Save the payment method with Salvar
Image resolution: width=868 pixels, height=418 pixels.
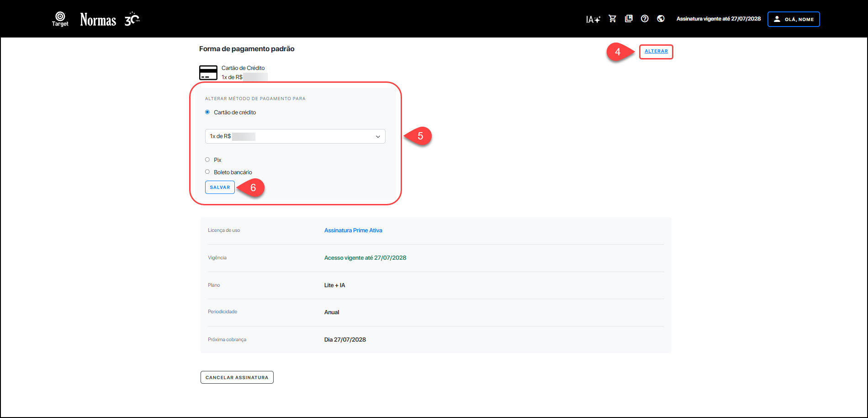(x=220, y=188)
